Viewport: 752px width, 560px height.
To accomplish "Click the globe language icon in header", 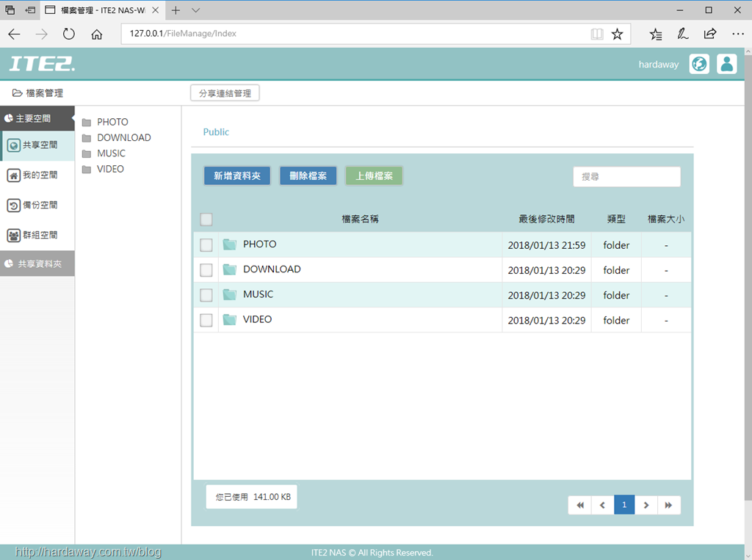I will point(699,64).
